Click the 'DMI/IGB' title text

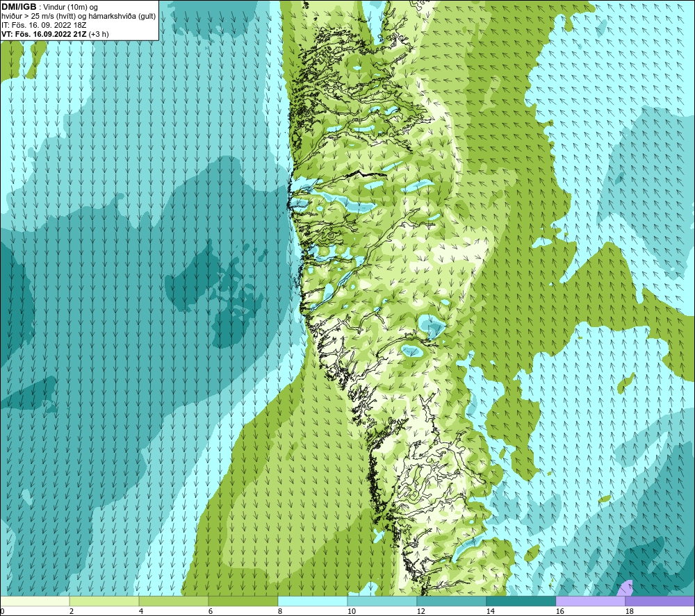click(x=19, y=7)
